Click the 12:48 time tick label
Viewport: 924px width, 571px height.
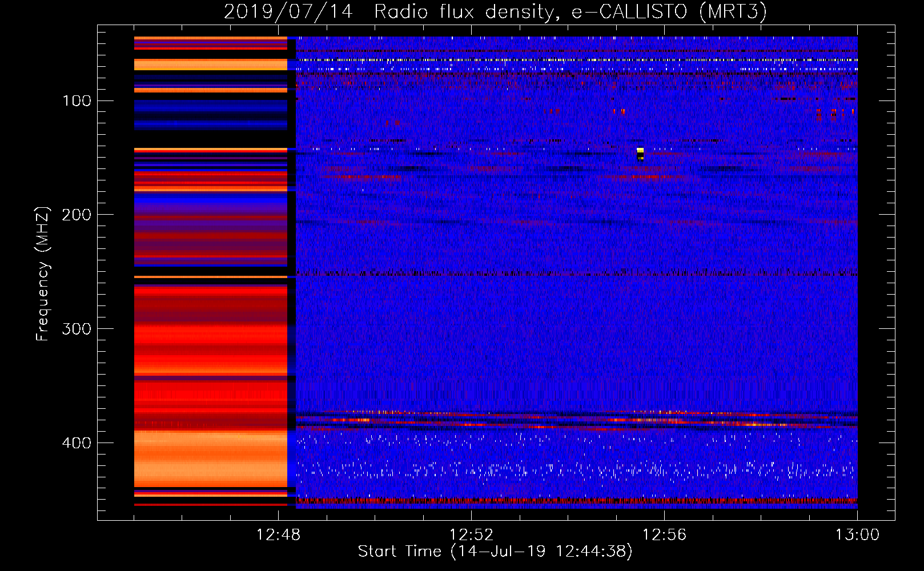(x=279, y=535)
